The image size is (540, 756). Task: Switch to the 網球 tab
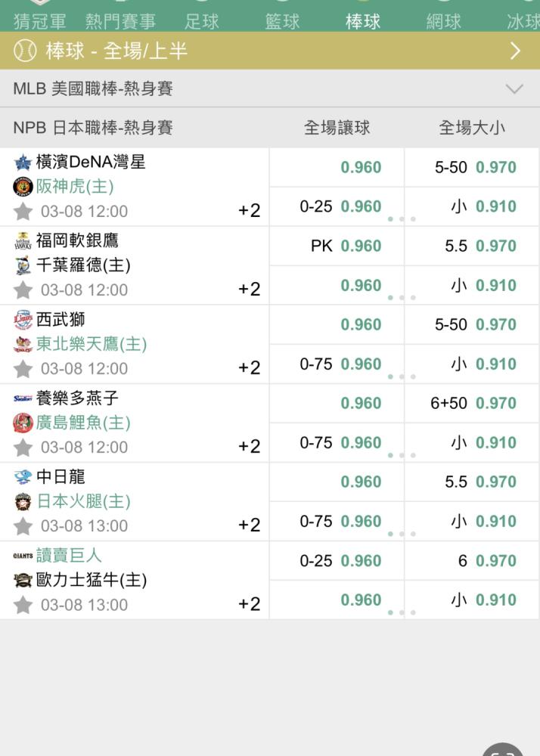(x=443, y=21)
